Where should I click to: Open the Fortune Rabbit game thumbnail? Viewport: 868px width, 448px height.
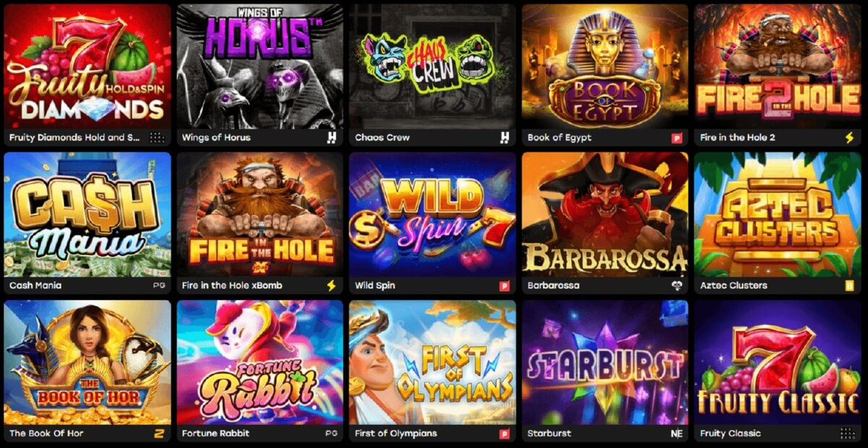click(260, 363)
